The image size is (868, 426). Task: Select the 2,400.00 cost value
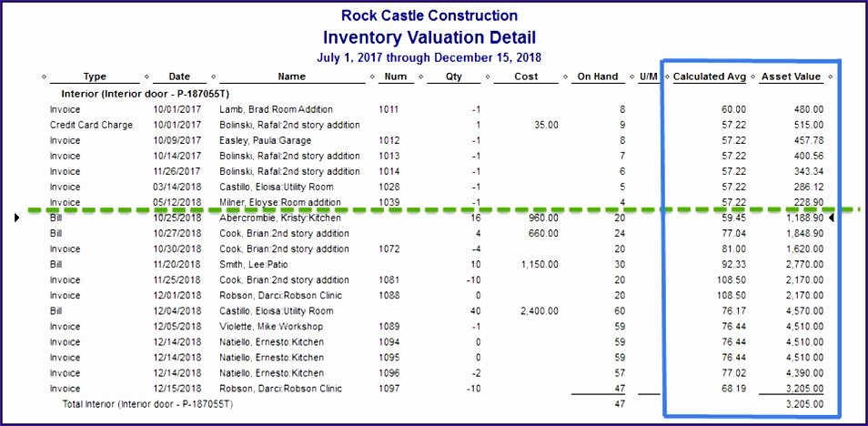pyautogui.click(x=540, y=311)
